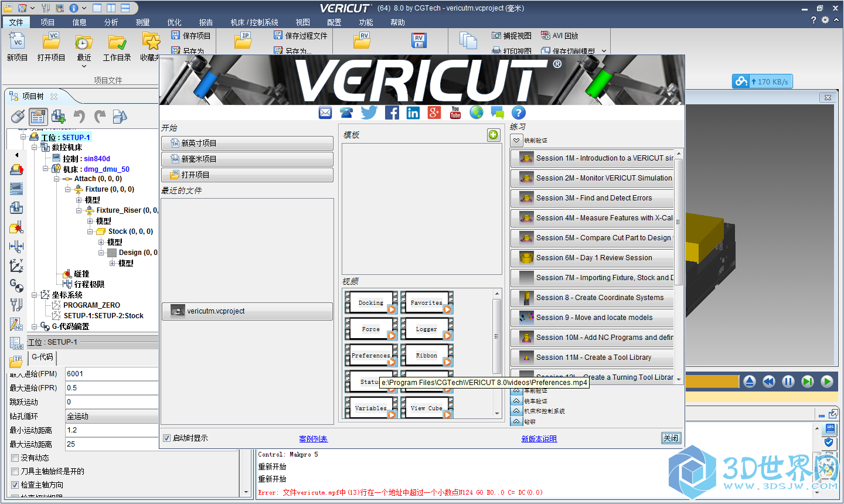Open the Facebook icon link

[392, 113]
